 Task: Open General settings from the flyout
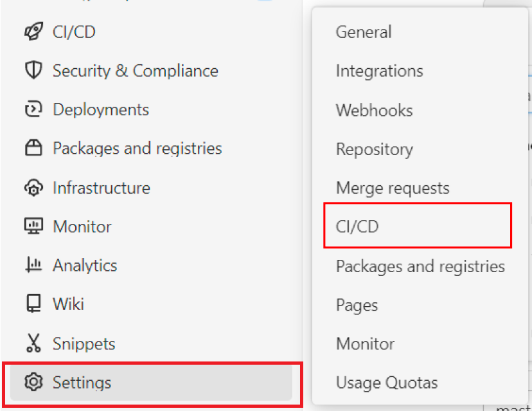click(x=364, y=32)
